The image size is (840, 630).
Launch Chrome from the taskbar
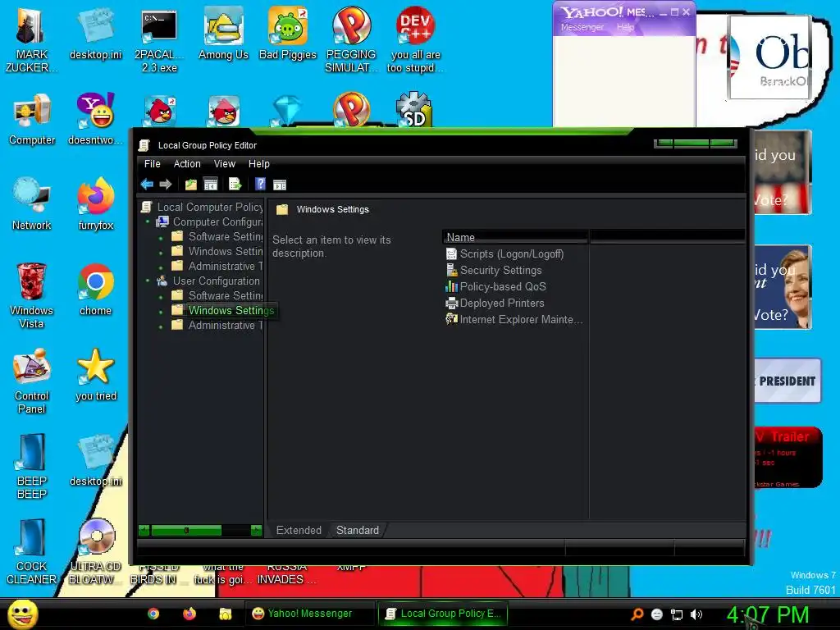[153, 614]
